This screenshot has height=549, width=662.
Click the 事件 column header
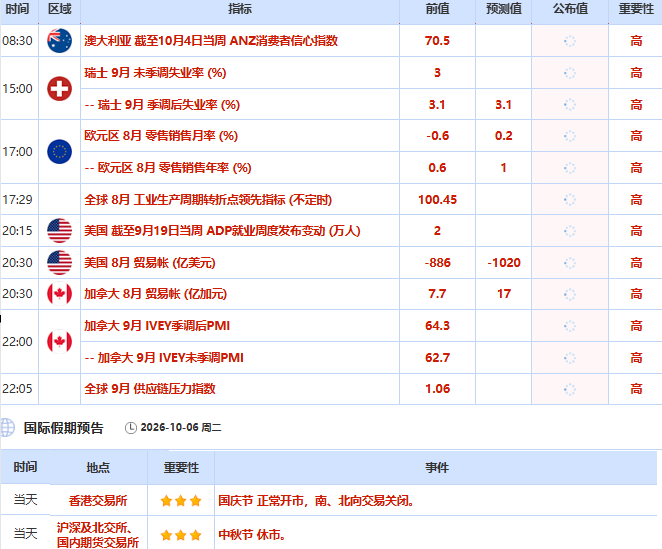437,467
